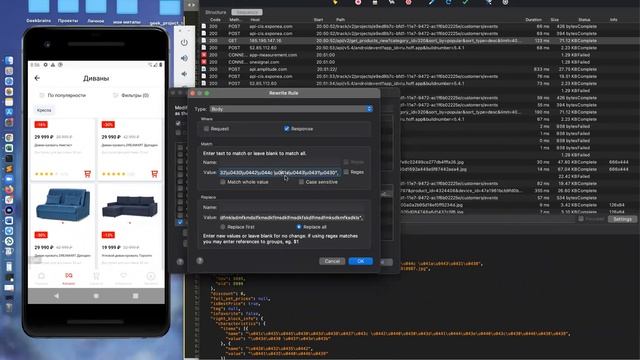Screen dimensions: 640x360
Task: Uncheck the enabled rule checkbox behind the dialog
Action: click(x=180, y=222)
